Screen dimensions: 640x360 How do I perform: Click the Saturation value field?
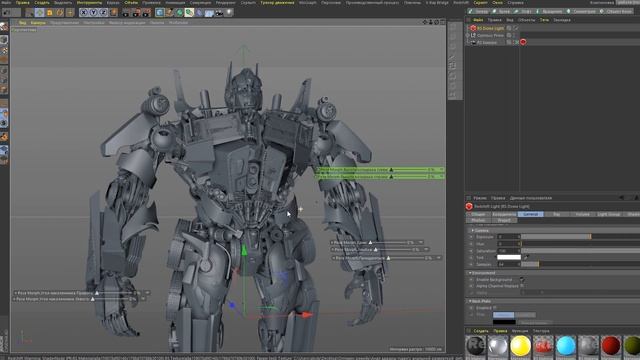[509, 251]
